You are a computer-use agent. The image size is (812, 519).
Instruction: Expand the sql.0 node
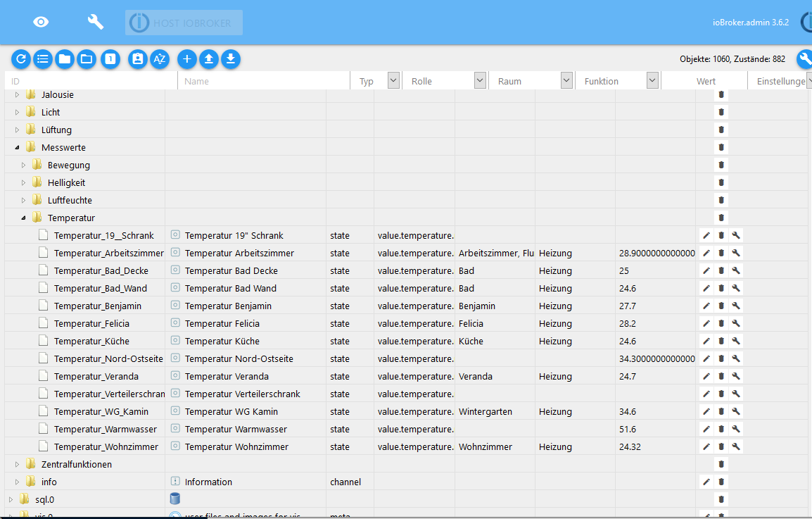pos(11,500)
